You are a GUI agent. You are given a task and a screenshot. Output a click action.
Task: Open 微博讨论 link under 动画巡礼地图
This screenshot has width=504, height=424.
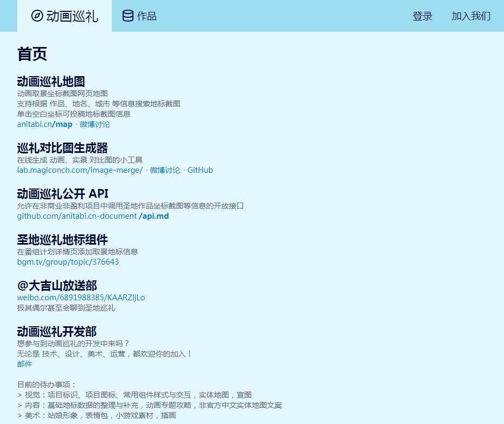[95, 124]
